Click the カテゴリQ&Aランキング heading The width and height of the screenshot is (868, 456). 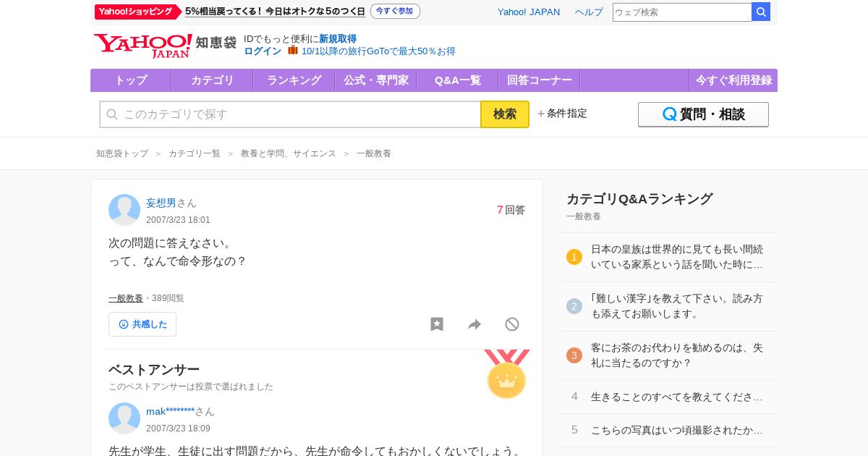coord(639,199)
